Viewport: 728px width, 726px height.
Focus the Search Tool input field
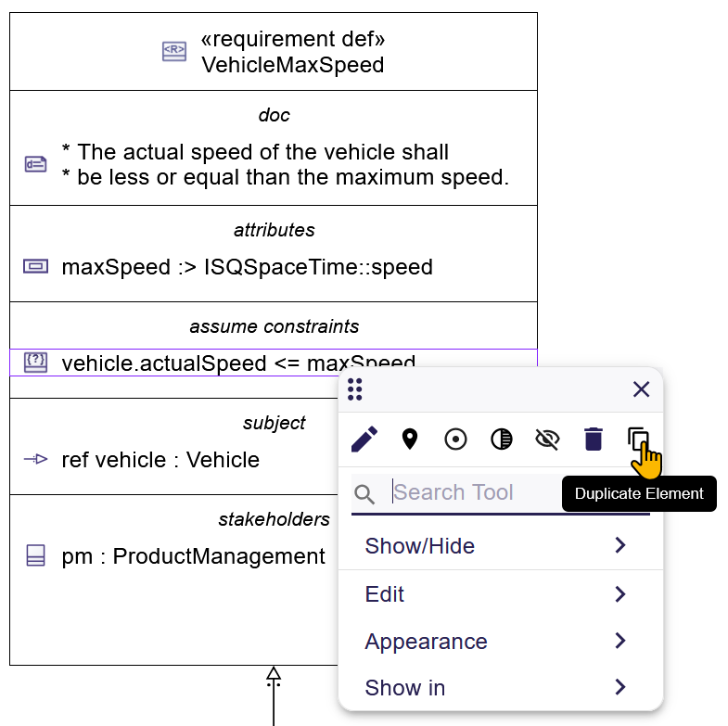[x=473, y=492]
